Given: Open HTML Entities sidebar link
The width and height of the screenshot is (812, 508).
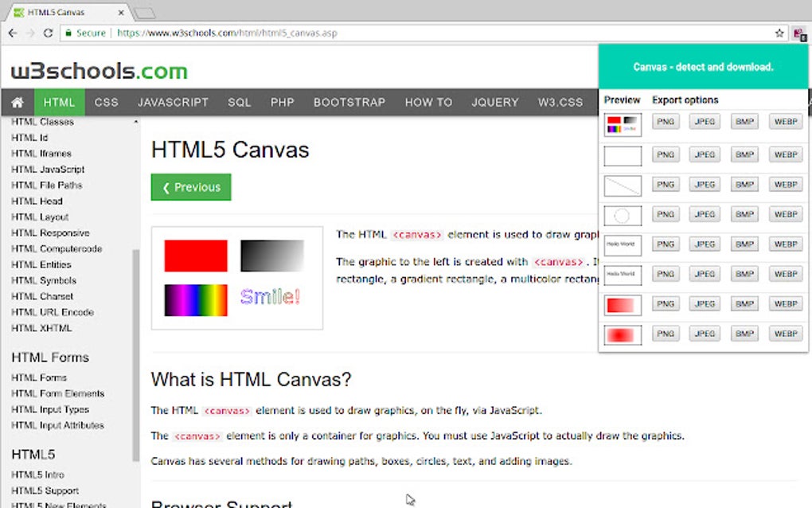Looking at the screenshot, I should [x=41, y=264].
